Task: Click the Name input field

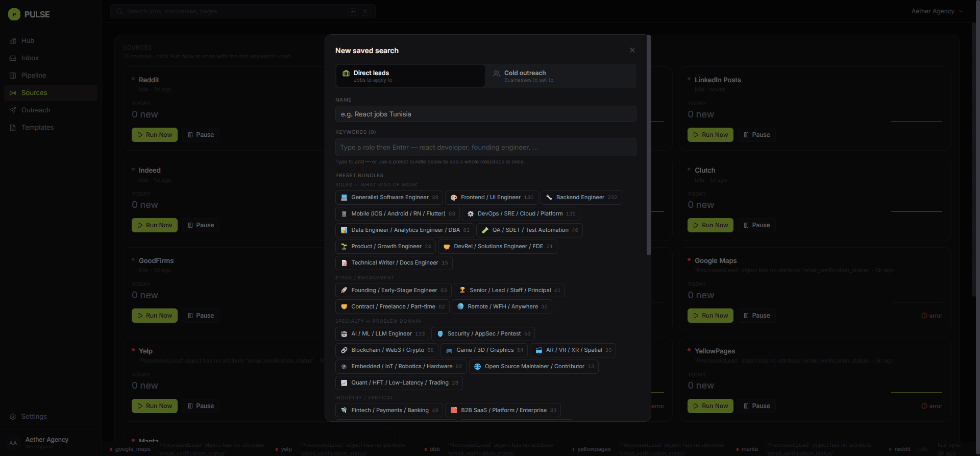Action: (x=485, y=114)
